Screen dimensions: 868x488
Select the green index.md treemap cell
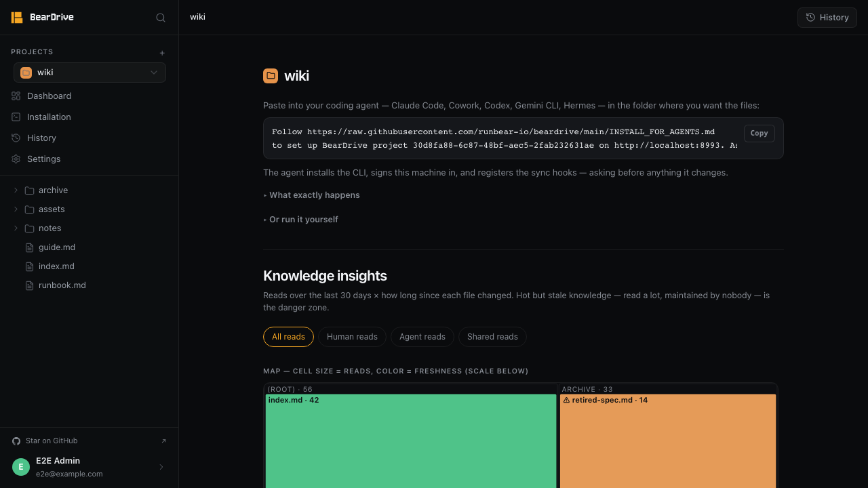tap(411, 441)
